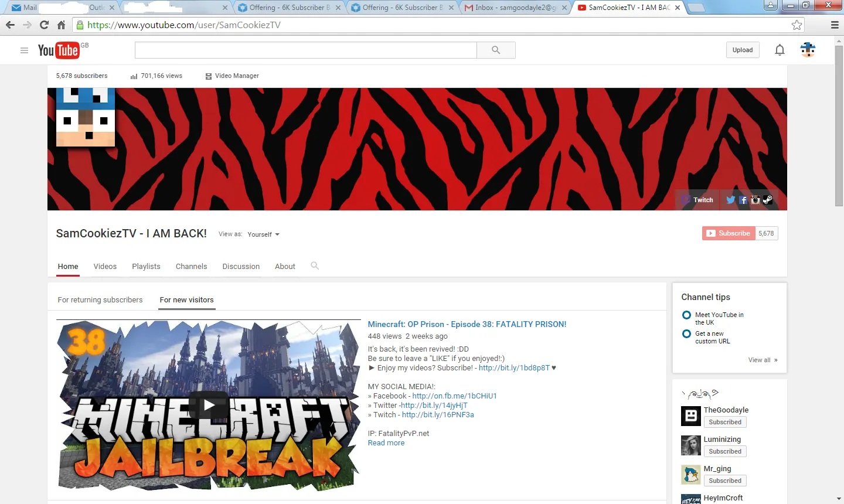Open the About tab
The width and height of the screenshot is (844, 504).
pos(285,267)
